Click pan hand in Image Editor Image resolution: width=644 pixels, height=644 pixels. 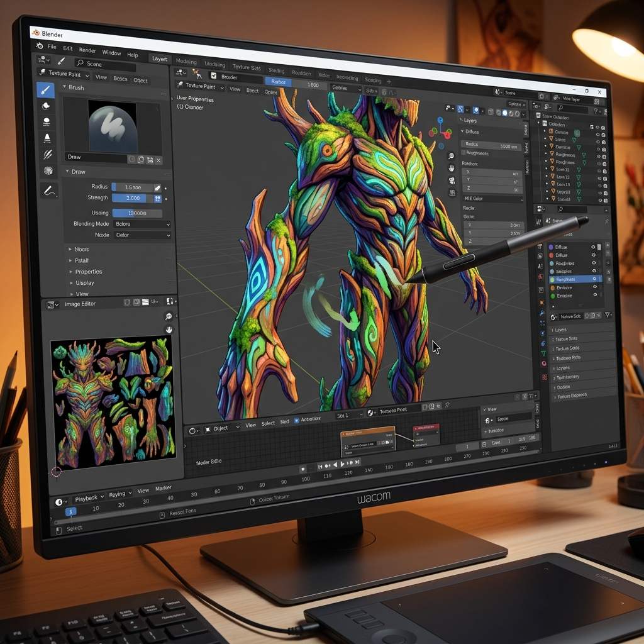[x=169, y=330]
